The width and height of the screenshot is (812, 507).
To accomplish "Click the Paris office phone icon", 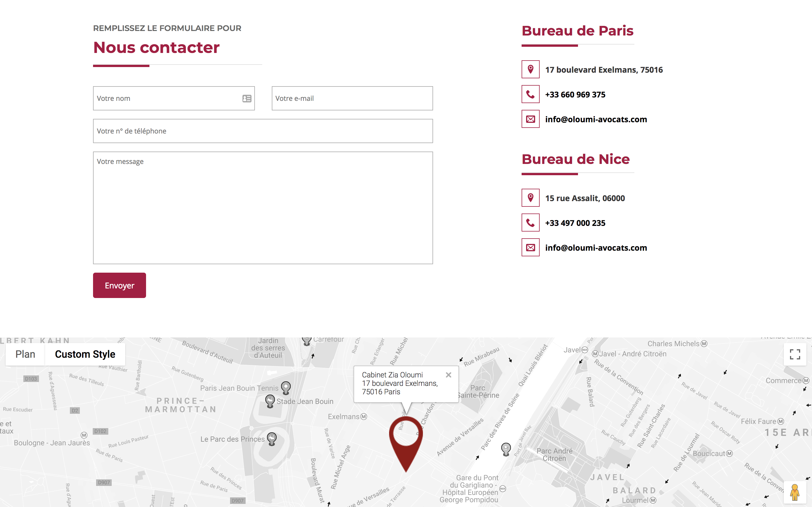I will coord(530,94).
